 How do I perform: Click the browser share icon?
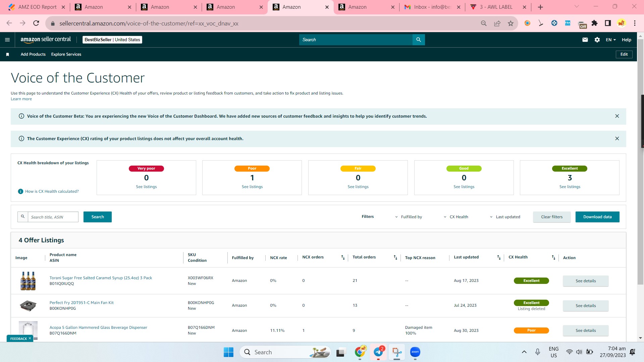pyautogui.click(x=497, y=23)
